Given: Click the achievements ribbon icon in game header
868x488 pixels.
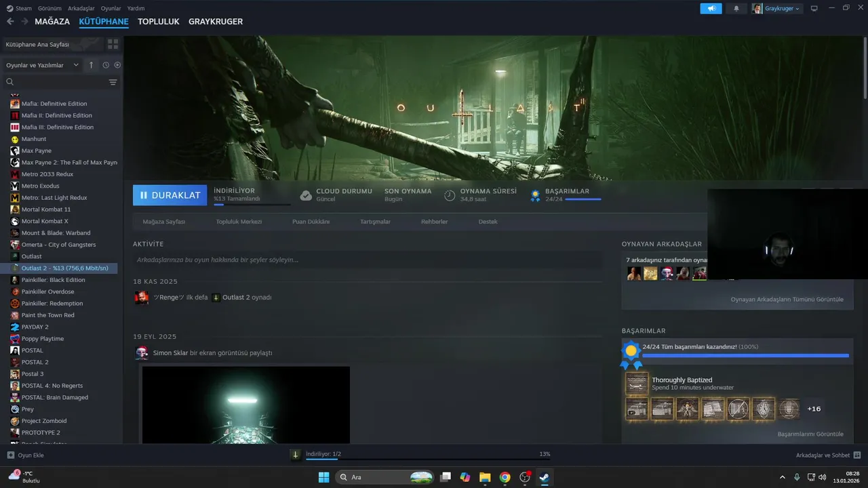Looking at the screenshot, I should [535, 195].
